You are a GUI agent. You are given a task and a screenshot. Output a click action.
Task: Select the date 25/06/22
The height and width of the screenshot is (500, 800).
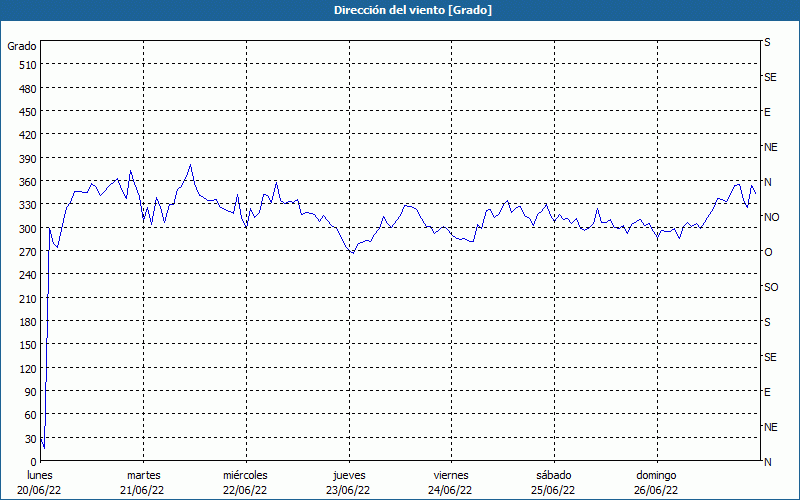(553, 490)
